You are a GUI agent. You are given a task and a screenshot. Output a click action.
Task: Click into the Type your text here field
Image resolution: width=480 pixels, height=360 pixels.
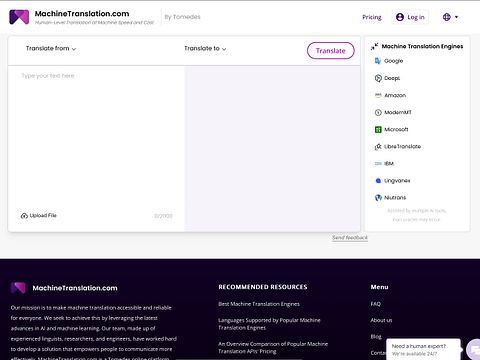96,137
